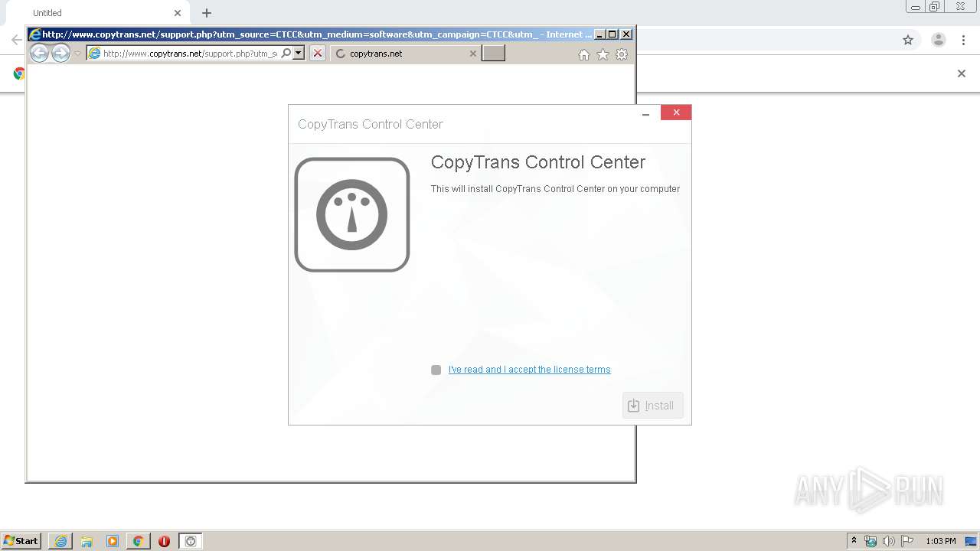The height and width of the screenshot is (551, 980).
Task: Switch to CopyTrans installer taskbar button
Action: (x=191, y=541)
